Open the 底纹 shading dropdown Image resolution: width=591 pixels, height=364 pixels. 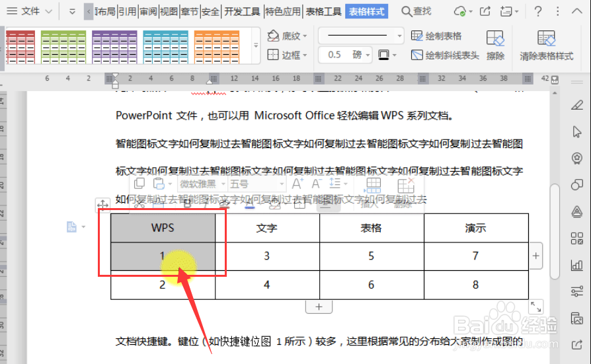coord(287,36)
